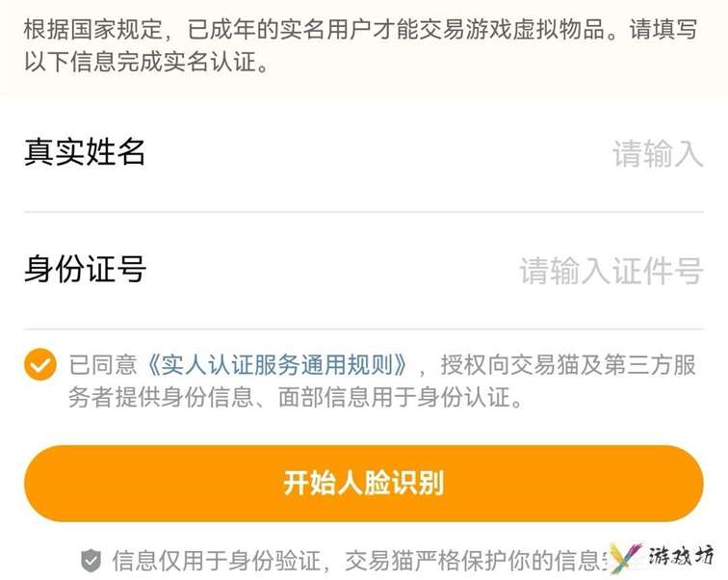728x580 pixels.
Task: Click the 交易猫严格保护你的信息 privacy text
Action: [x=479, y=561]
